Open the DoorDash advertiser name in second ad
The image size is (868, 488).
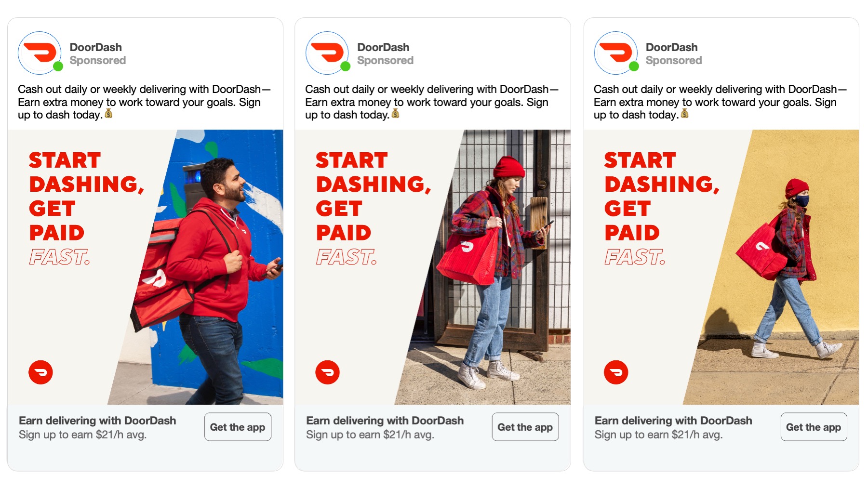(383, 47)
